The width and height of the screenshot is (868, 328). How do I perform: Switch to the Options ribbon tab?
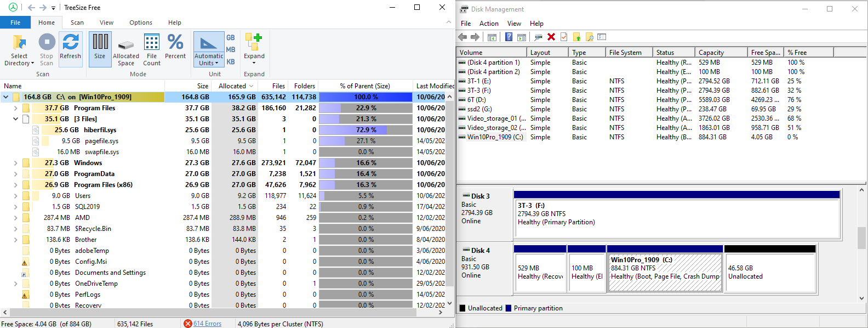[141, 22]
